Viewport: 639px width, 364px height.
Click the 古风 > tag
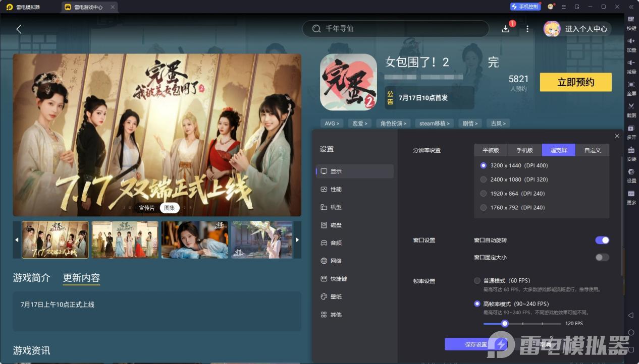[498, 123]
